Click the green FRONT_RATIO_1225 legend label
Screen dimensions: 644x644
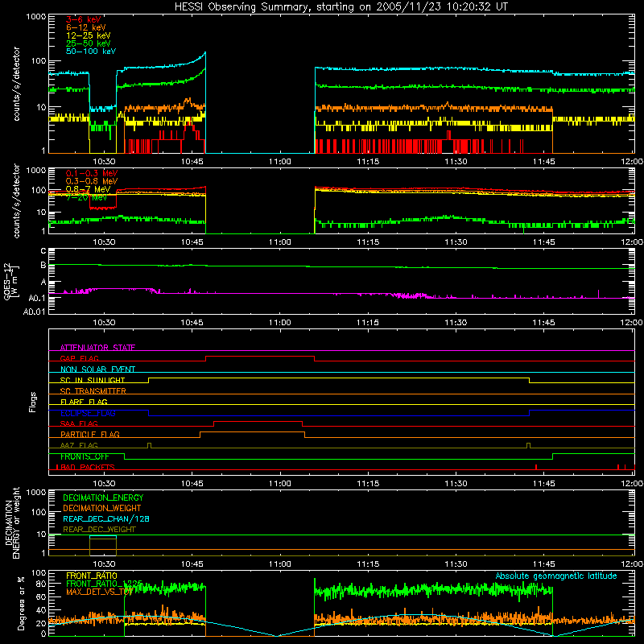(x=104, y=584)
